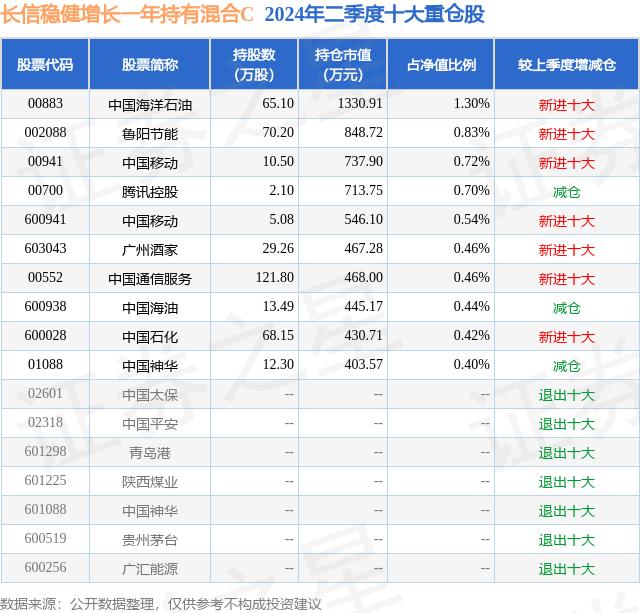Click net value ratio 1.30%
640x613 pixels.
coord(471,104)
